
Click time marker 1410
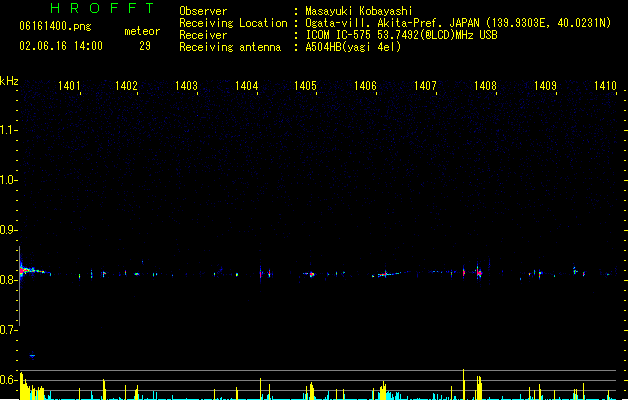[x=605, y=86]
